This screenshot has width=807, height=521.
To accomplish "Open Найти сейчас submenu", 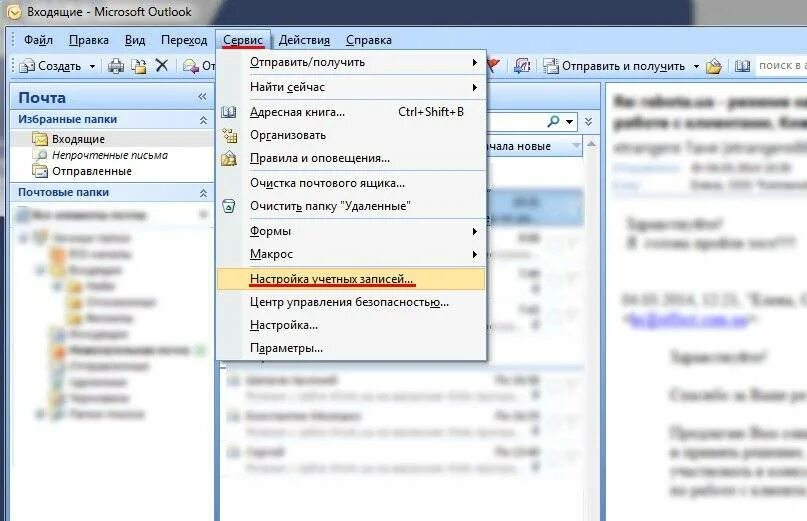I will [x=352, y=87].
